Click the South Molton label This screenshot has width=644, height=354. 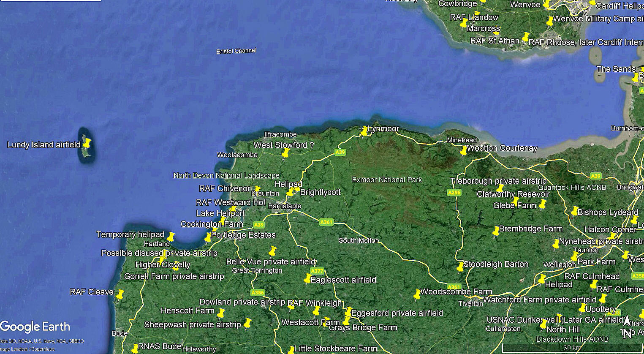(359, 240)
